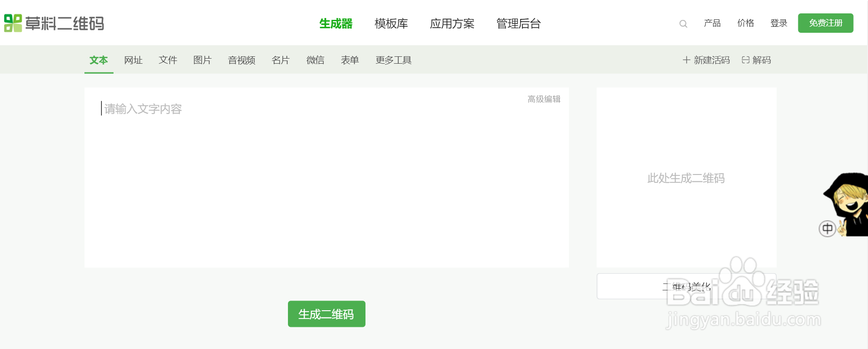Switch to the 网址 tab
Image resolution: width=868 pixels, height=349 pixels.
(133, 60)
